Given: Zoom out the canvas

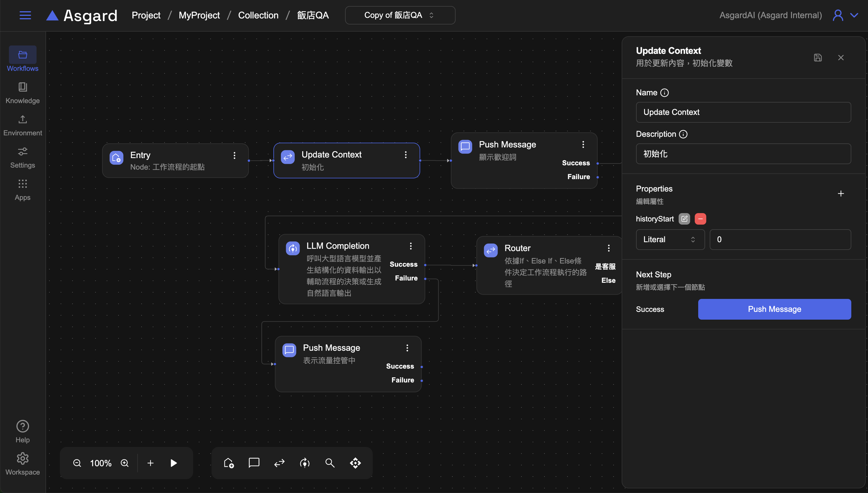Looking at the screenshot, I should [77, 463].
